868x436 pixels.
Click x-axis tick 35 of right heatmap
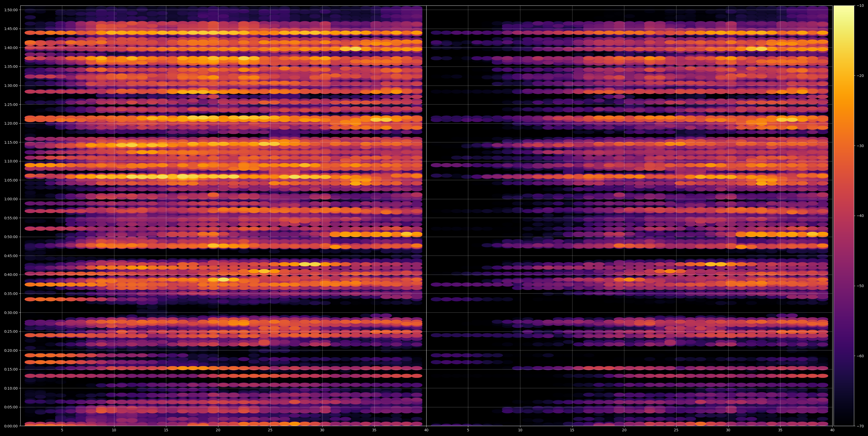point(780,430)
